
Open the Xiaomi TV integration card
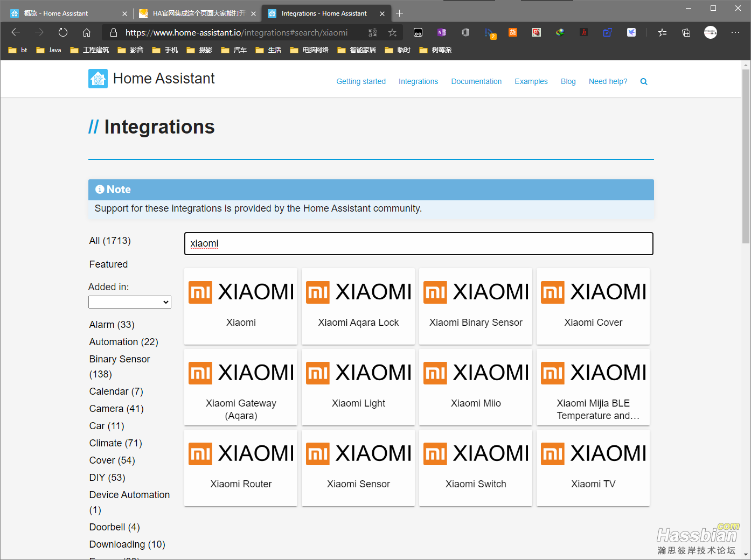tap(593, 468)
